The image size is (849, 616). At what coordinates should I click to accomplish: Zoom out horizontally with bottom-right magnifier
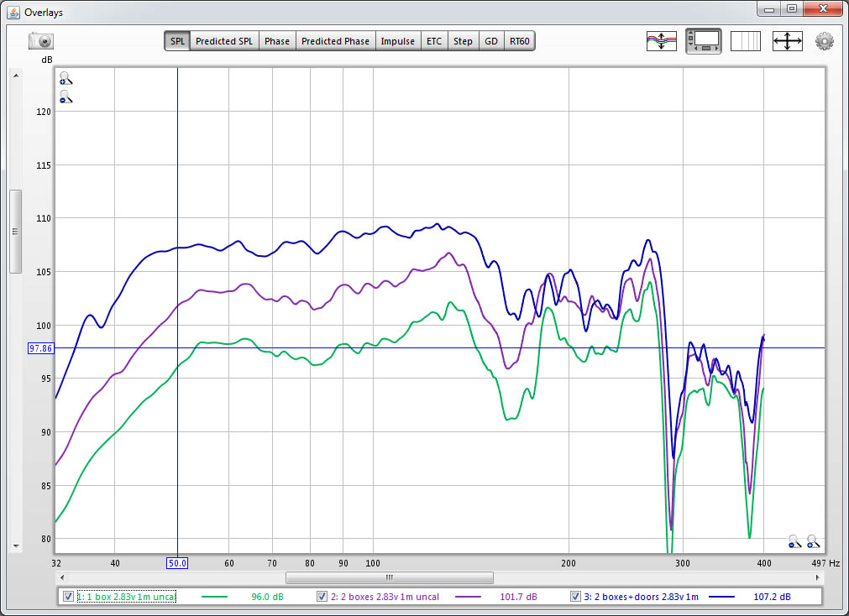coord(794,541)
